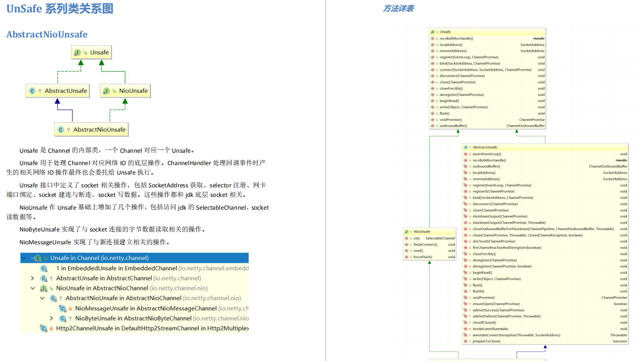The width and height of the screenshot is (644, 361).
Task: Expand NioByteUnsafe in AbstractNioByteChannel tree node
Action: pos(51,318)
